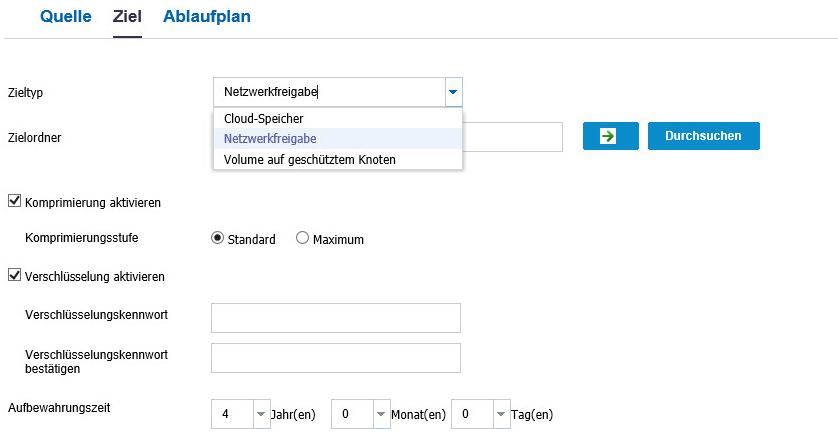Click the Durchsuchen button
Image resolution: width=838 pixels, height=445 pixels.
tap(703, 136)
